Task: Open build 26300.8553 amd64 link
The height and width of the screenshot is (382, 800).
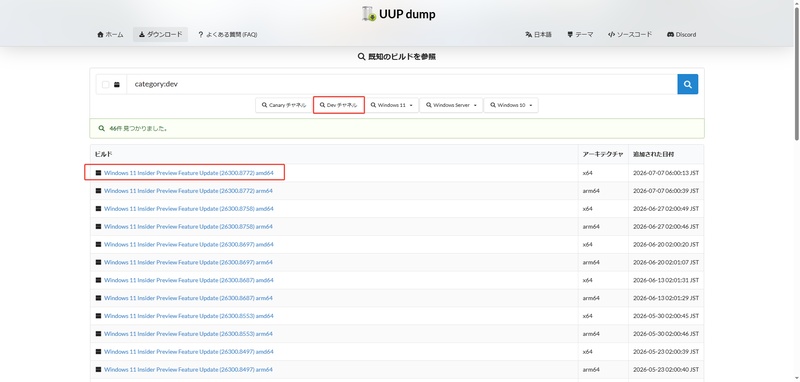Action: coord(188,316)
